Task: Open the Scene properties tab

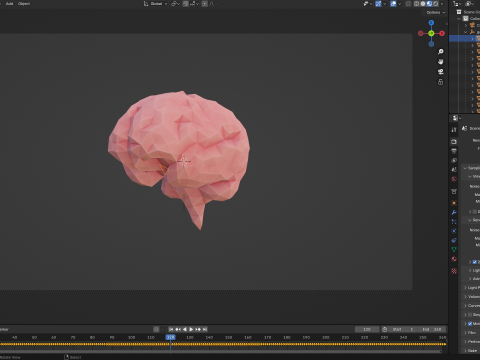Action: tap(454, 170)
